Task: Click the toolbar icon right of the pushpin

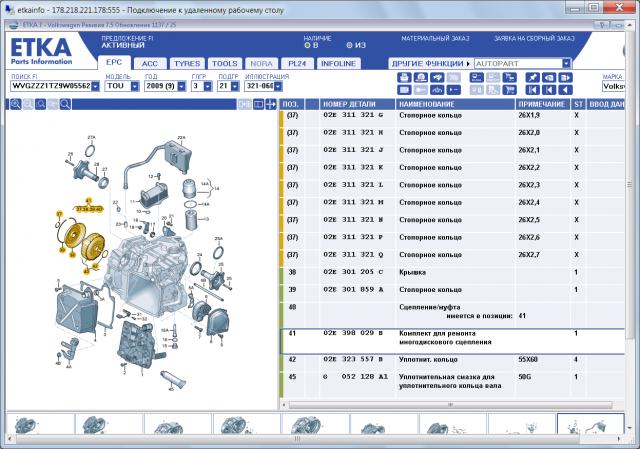Action: [549, 78]
